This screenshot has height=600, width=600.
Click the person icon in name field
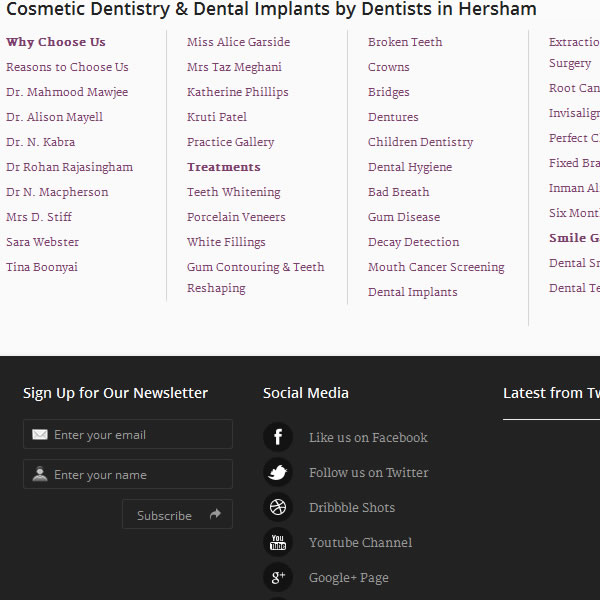(40, 475)
